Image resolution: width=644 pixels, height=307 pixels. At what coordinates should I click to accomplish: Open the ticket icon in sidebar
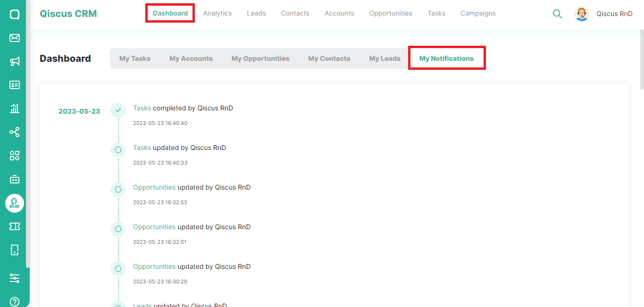pyautogui.click(x=15, y=226)
